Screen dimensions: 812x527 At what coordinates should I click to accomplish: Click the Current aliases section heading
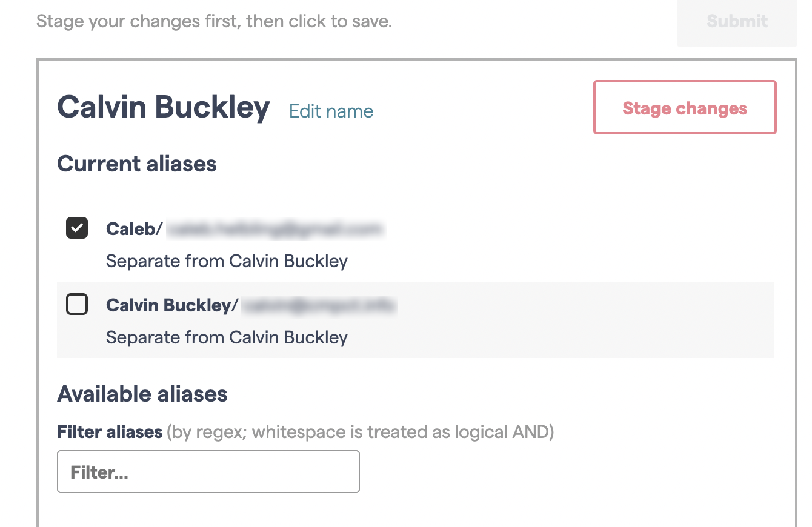pyautogui.click(x=136, y=163)
